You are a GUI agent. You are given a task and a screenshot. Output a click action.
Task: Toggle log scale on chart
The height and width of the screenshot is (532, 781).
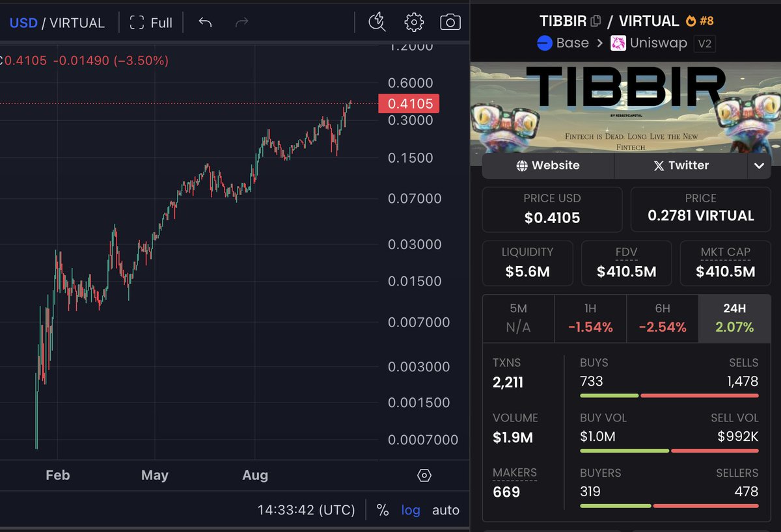click(x=411, y=510)
